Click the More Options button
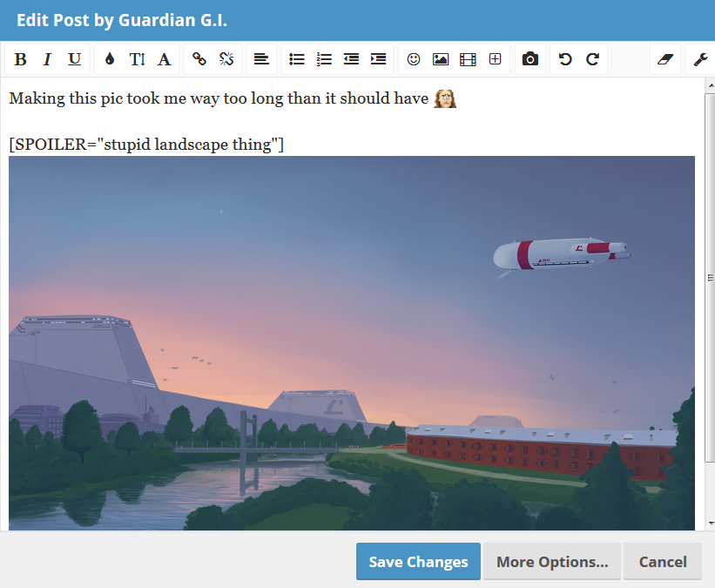 pos(552,562)
